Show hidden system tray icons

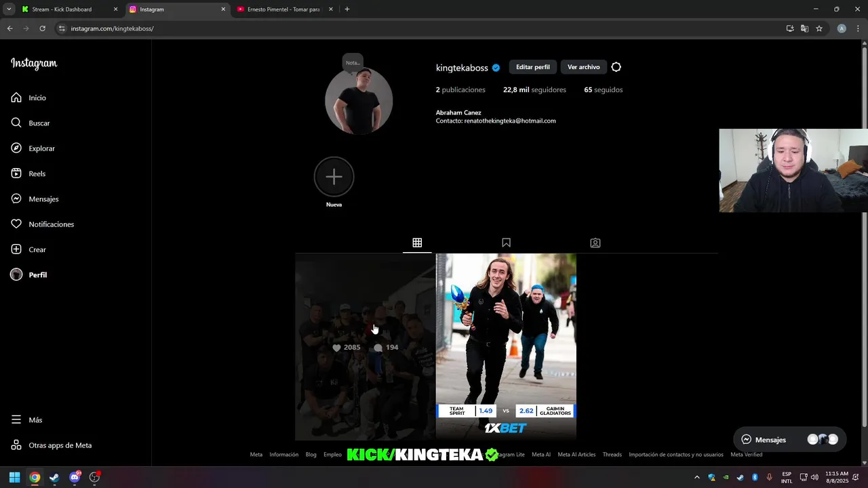(697, 477)
